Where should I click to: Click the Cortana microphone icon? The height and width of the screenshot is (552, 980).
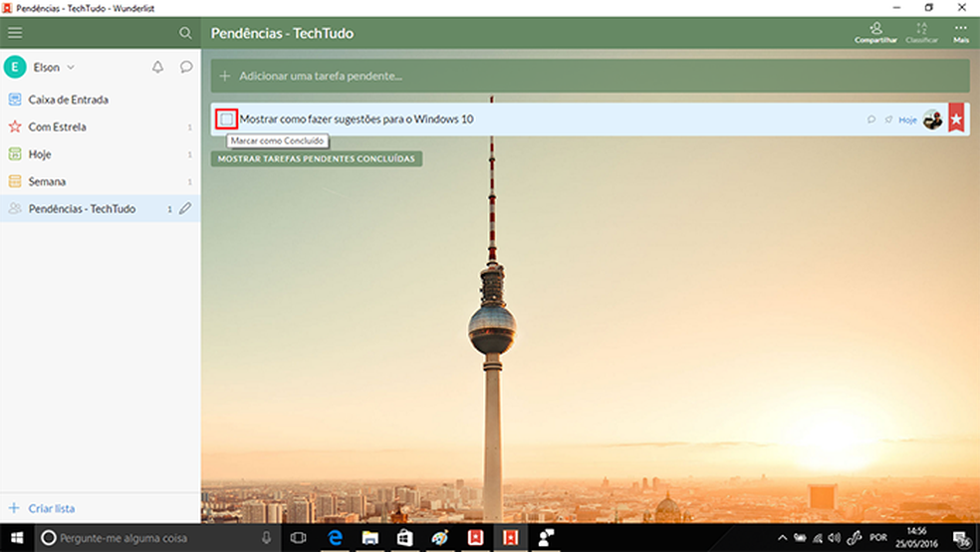pos(266,538)
